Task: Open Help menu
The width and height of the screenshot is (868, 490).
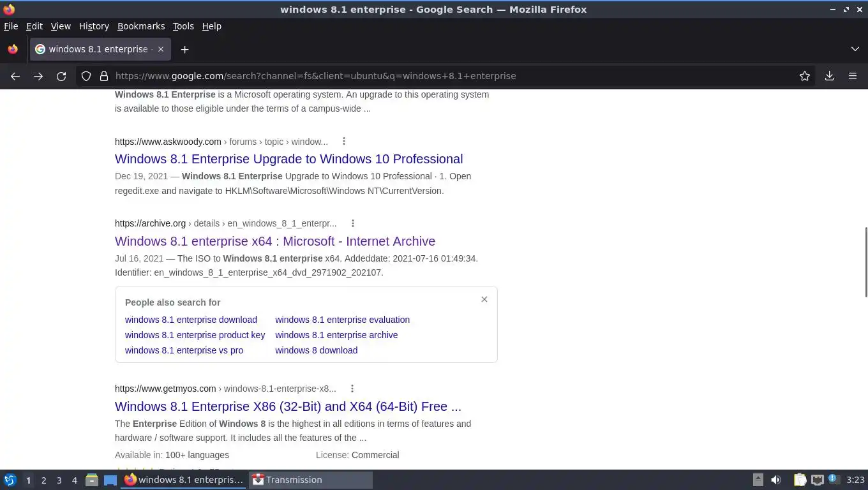Action: pos(211,26)
